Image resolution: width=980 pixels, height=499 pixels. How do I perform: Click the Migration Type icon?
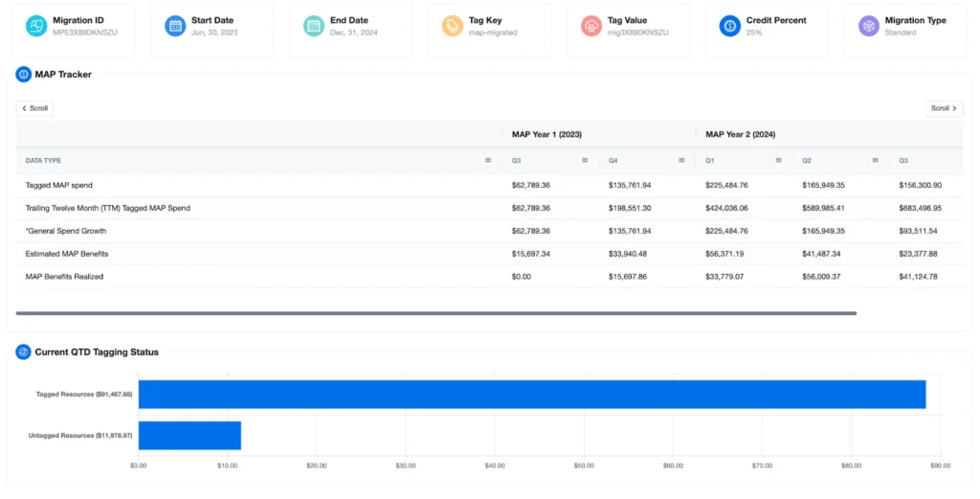click(869, 26)
